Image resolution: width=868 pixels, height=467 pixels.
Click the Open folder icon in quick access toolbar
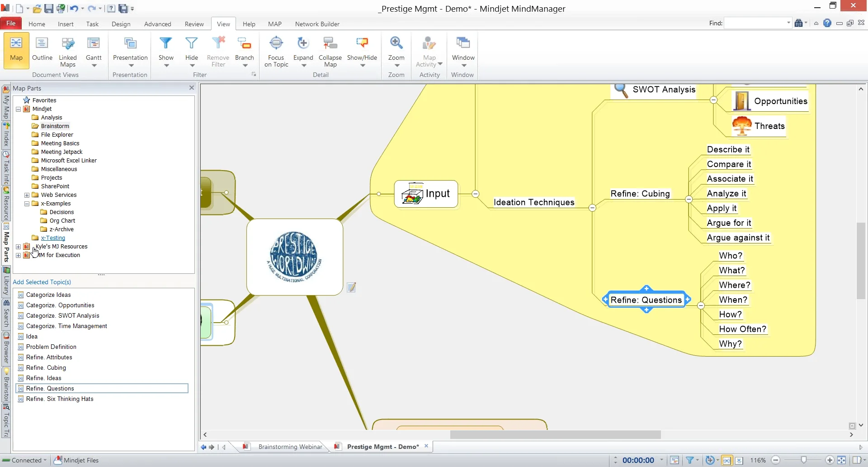click(37, 9)
